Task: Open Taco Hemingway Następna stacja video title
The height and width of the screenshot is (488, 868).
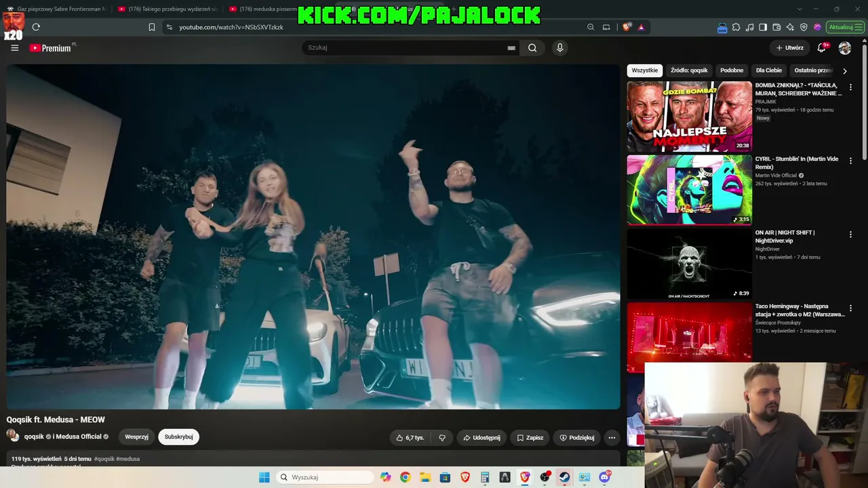Action: [x=800, y=310]
